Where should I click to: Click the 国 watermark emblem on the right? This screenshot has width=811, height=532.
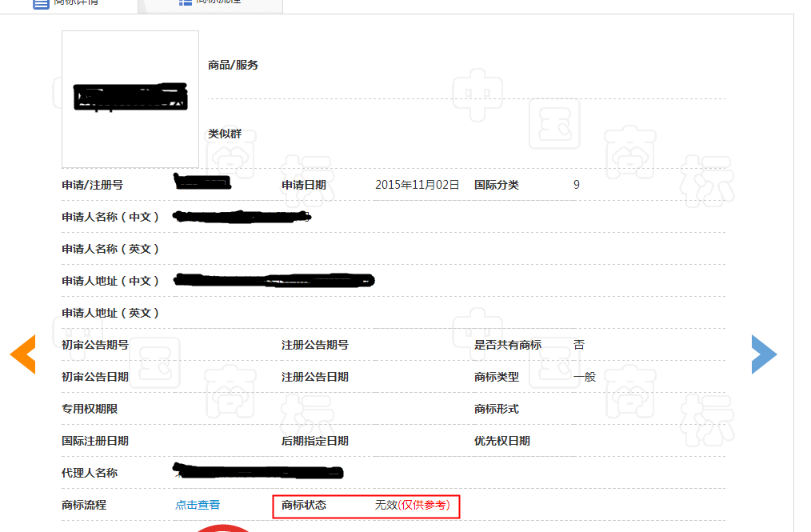(554, 126)
